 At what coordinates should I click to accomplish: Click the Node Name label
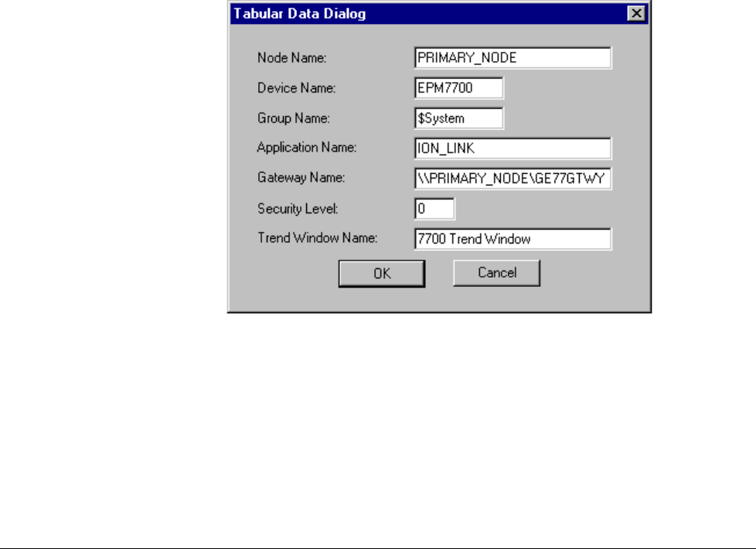pyautogui.click(x=291, y=58)
